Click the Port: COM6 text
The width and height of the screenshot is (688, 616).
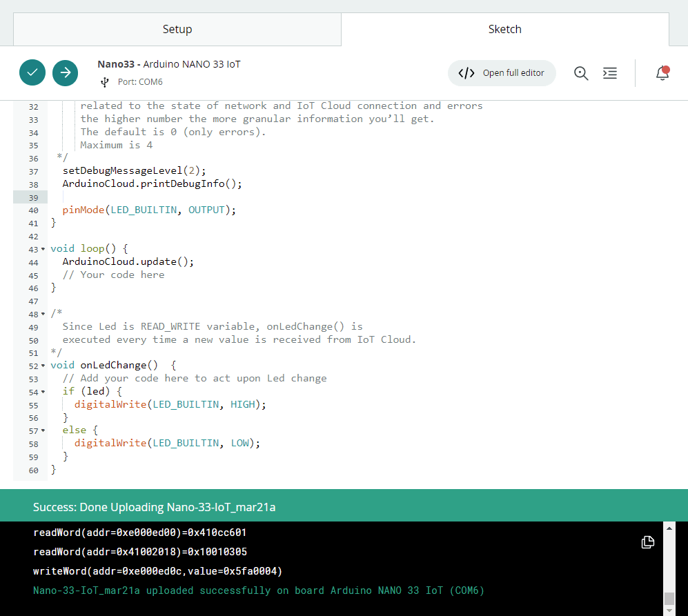140,82
